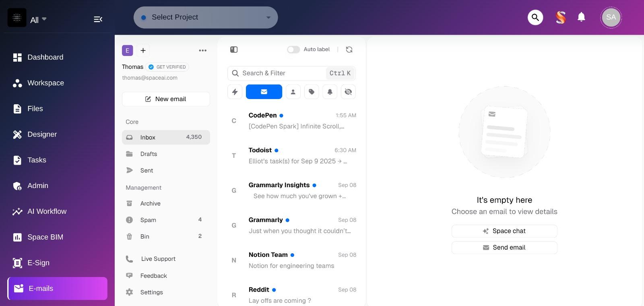Go to Dashboard in the sidebar
The height and width of the screenshot is (306, 644).
click(45, 57)
